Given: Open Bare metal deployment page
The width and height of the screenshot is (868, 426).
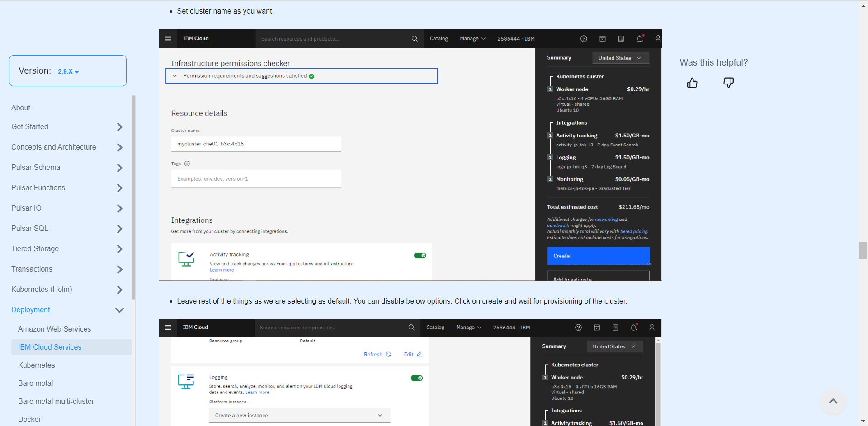Looking at the screenshot, I should (x=35, y=383).
